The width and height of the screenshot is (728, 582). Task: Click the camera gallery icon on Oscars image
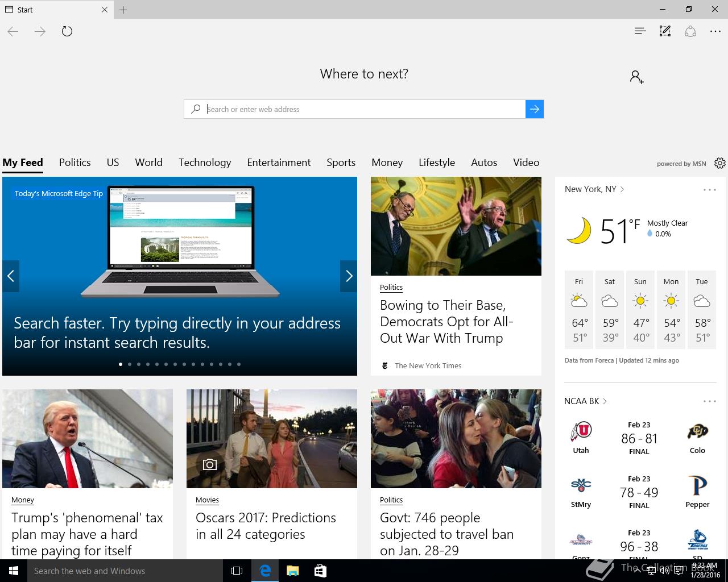pos(210,464)
